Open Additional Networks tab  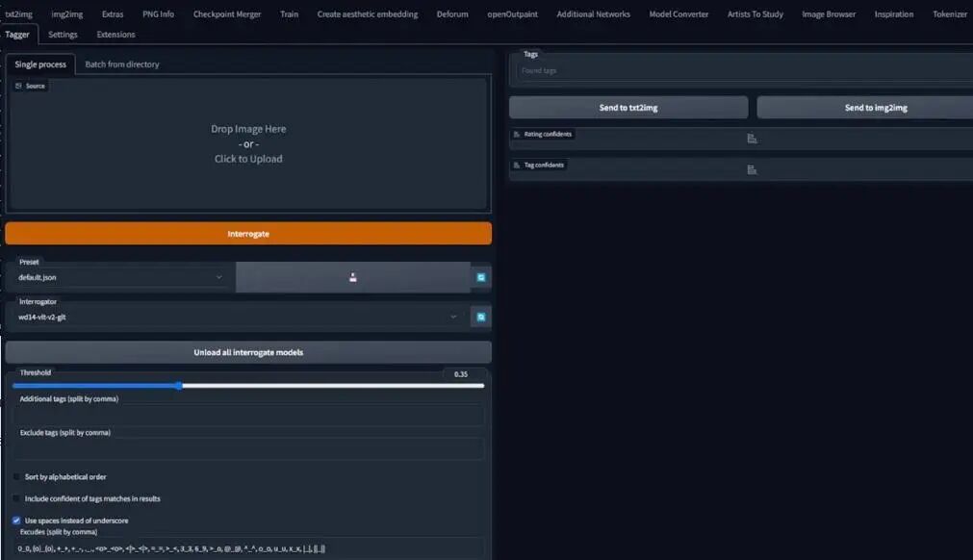[x=593, y=13]
